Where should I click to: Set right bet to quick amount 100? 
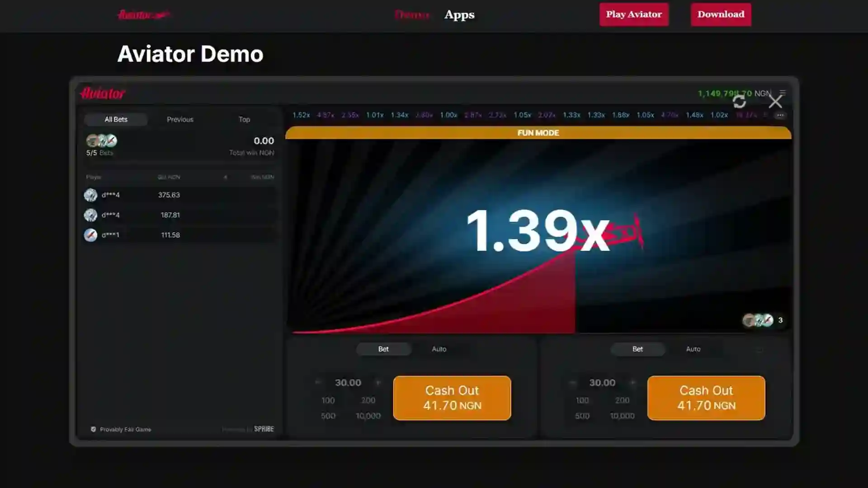coord(582,400)
